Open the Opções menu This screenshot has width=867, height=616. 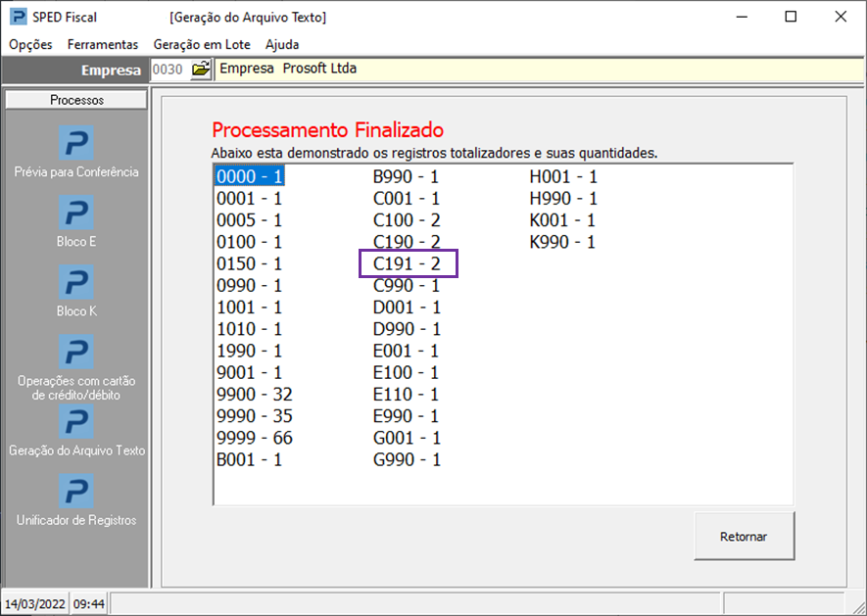tap(30, 44)
